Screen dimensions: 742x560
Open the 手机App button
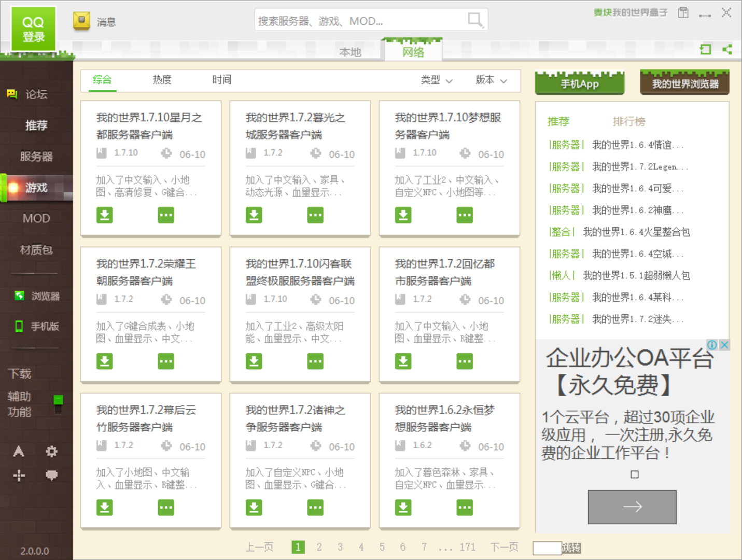click(x=580, y=83)
